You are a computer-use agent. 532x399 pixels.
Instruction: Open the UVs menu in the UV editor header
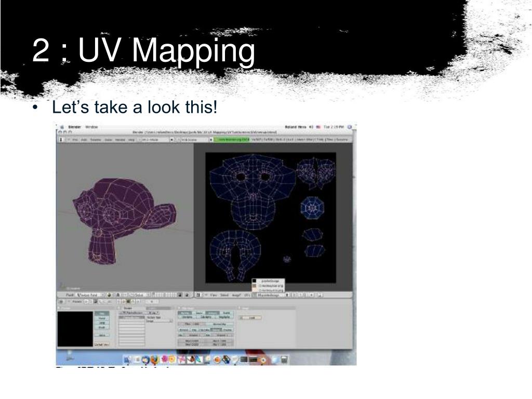pyautogui.click(x=247, y=295)
